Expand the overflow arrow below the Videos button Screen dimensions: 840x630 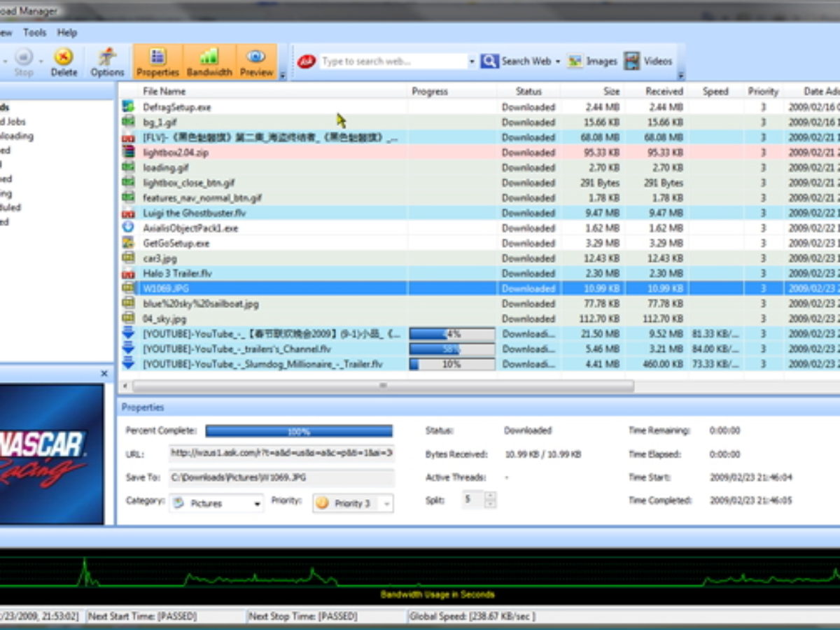[680, 75]
